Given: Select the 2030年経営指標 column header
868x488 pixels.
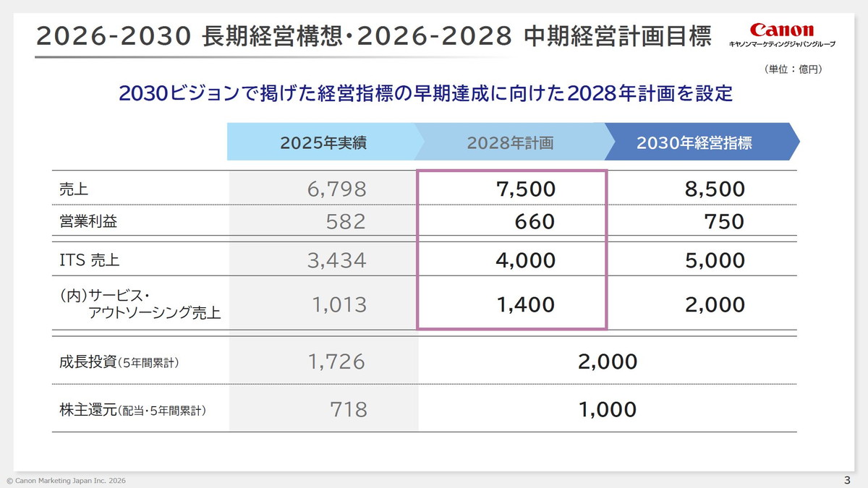Looking at the screenshot, I should [x=694, y=142].
